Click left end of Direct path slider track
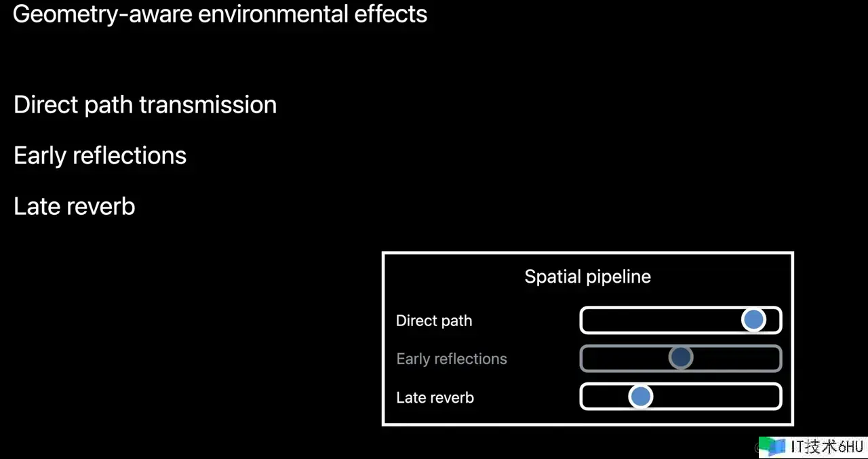The width and height of the screenshot is (868, 459). pos(589,320)
